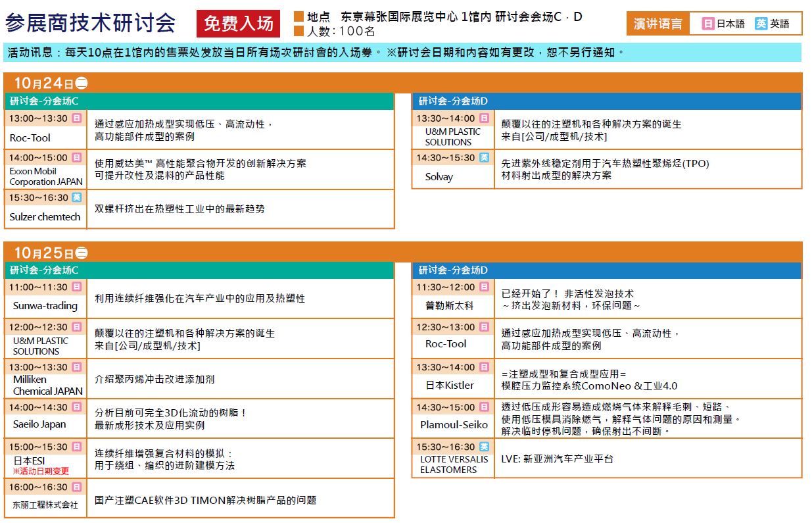
Task: Click 研讨会-分会场D header under 10月24日
Action: pyautogui.click(x=607, y=101)
